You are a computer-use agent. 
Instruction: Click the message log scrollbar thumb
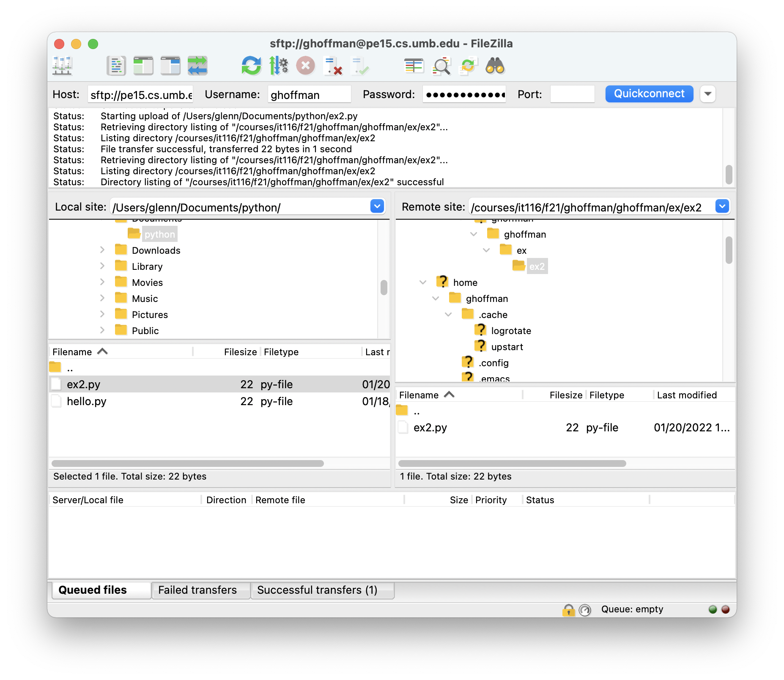click(729, 174)
